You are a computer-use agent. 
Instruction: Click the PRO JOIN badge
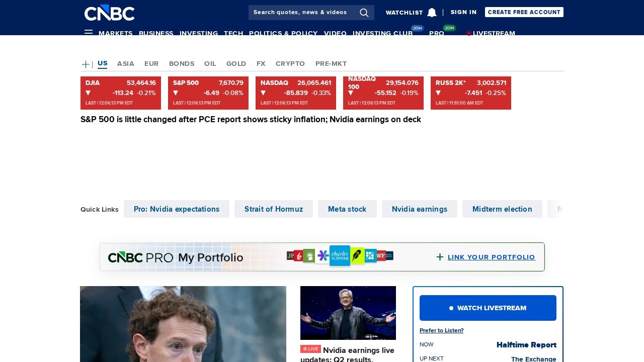coord(449,28)
